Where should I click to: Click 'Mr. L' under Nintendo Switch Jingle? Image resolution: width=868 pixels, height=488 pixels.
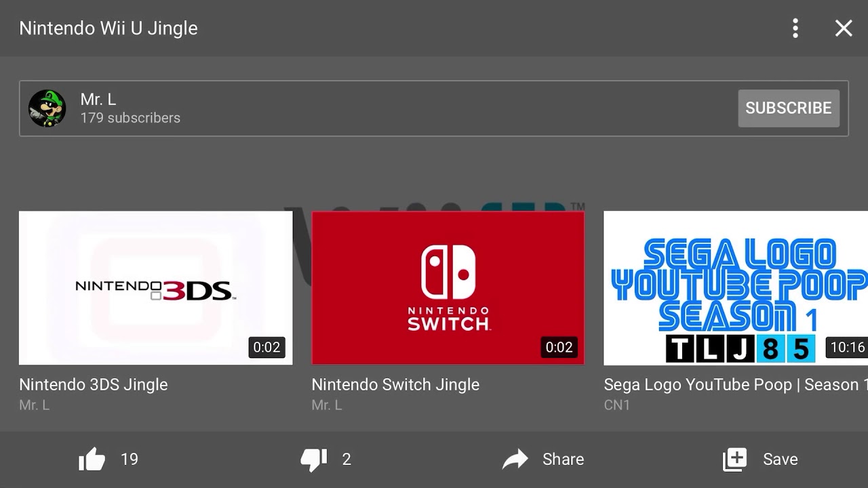coord(327,405)
